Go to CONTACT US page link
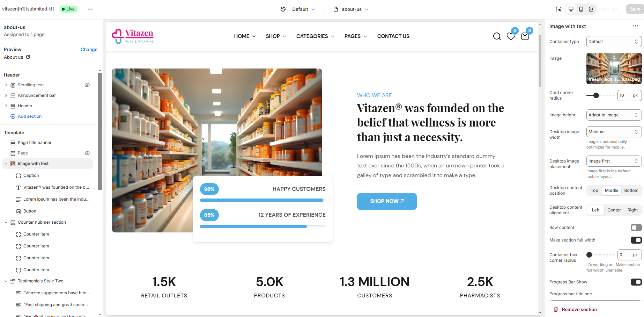 point(393,36)
